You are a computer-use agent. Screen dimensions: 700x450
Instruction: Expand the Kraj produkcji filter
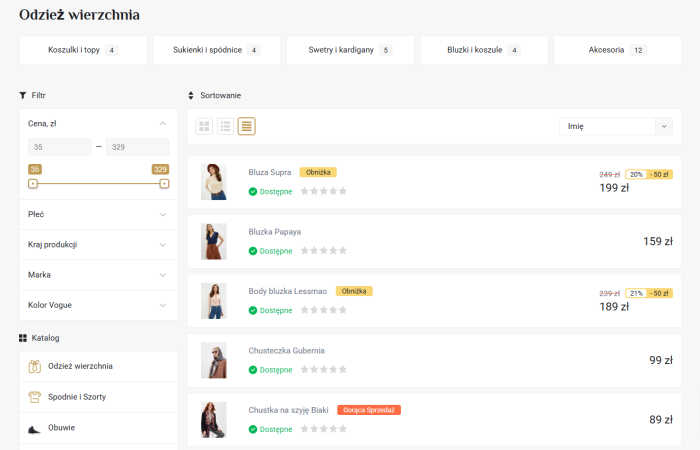point(162,245)
